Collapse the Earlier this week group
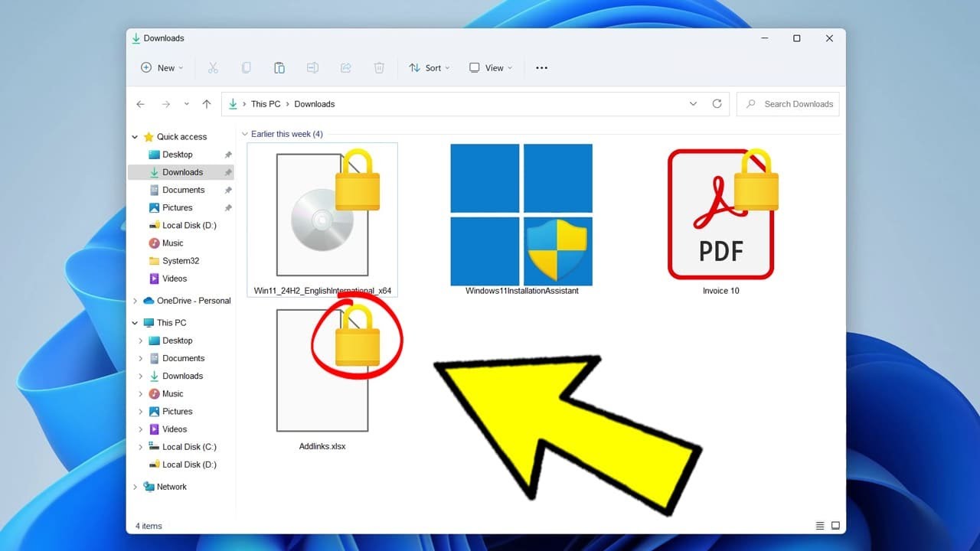 (x=245, y=134)
